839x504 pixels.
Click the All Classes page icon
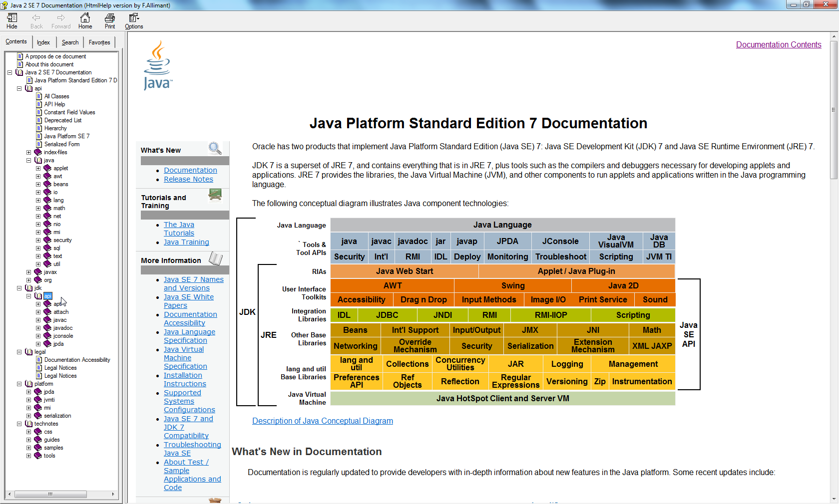(39, 96)
